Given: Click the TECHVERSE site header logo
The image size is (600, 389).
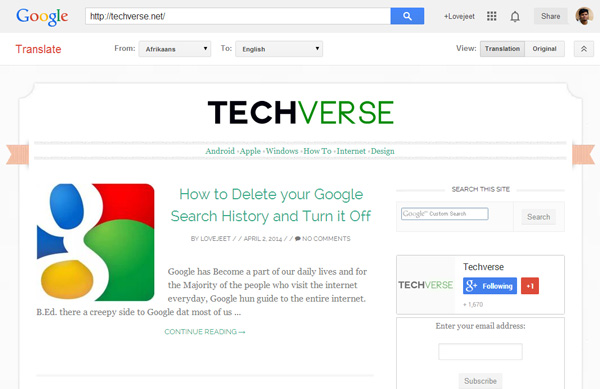Looking at the screenshot, I should pyautogui.click(x=301, y=112).
